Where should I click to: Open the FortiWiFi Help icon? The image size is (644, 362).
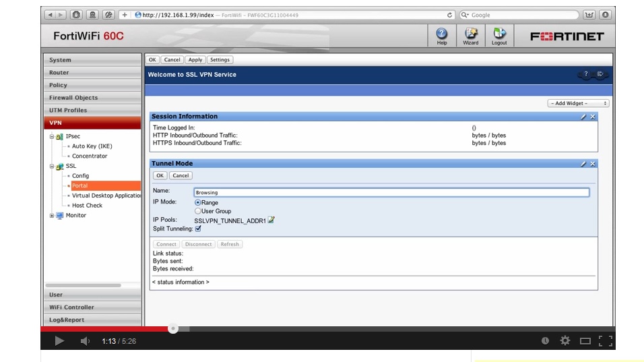click(x=441, y=36)
